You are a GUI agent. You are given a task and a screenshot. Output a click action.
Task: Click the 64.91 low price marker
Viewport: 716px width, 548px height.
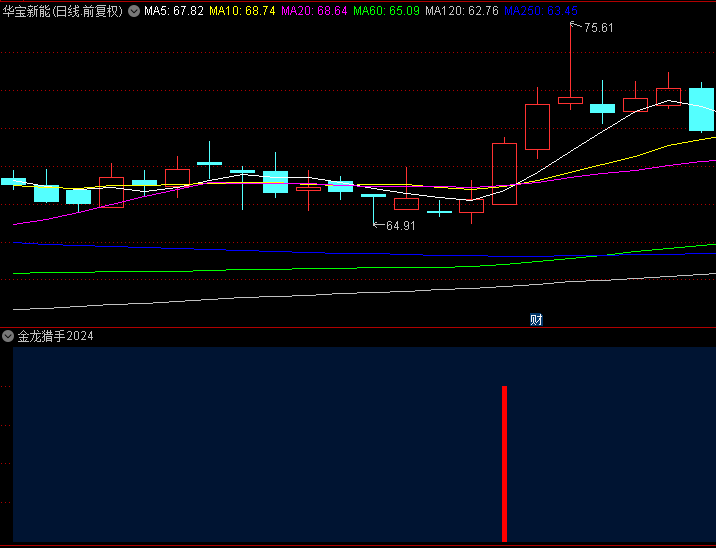pyautogui.click(x=400, y=226)
